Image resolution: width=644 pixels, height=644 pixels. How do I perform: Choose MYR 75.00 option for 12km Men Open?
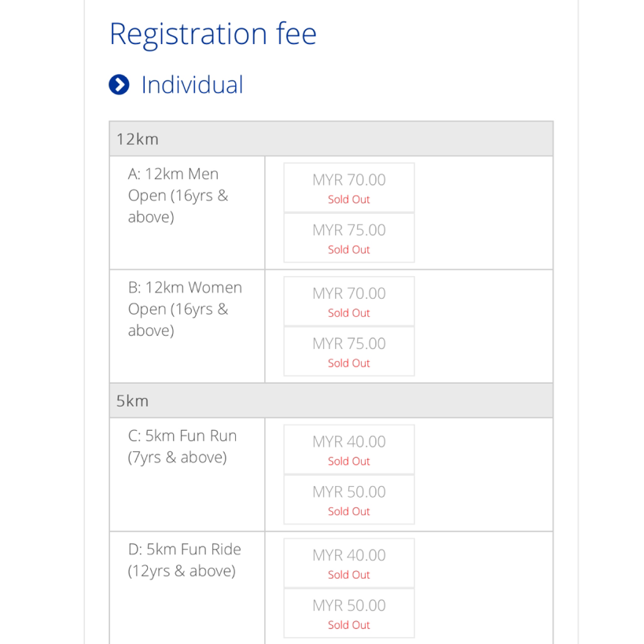pyautogui.click(x=349, y=237)
